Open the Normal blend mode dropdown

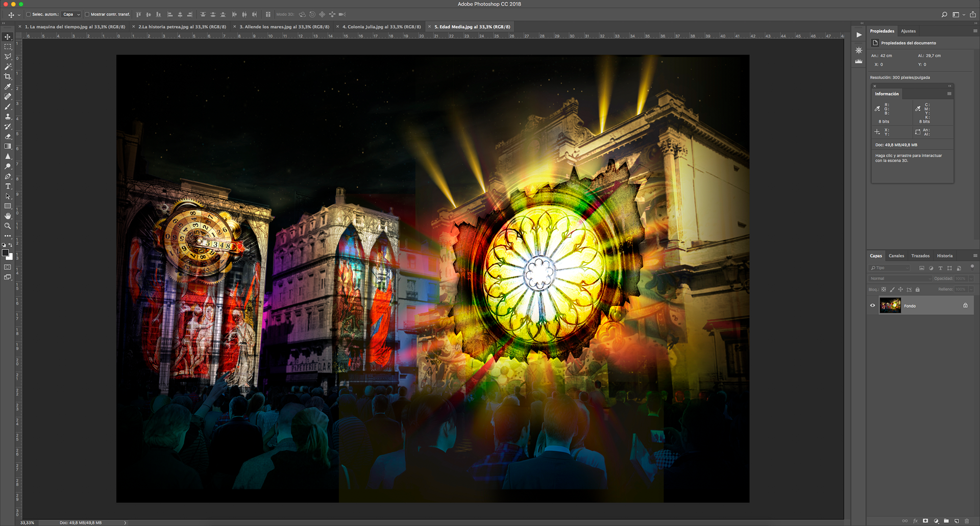[x=900, y=279]
